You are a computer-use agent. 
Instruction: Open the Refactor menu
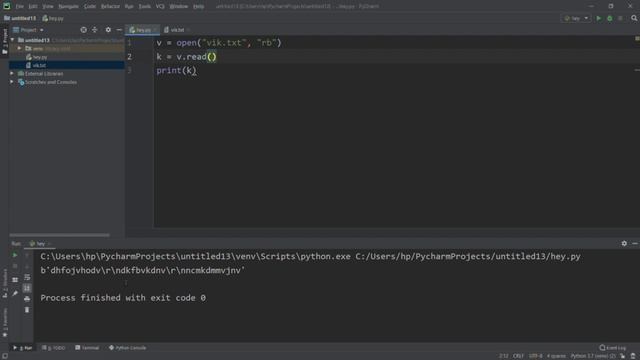click(110, 7)
